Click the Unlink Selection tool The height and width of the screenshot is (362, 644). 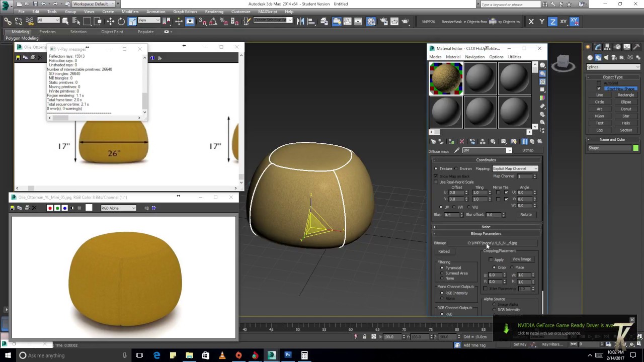18,22
